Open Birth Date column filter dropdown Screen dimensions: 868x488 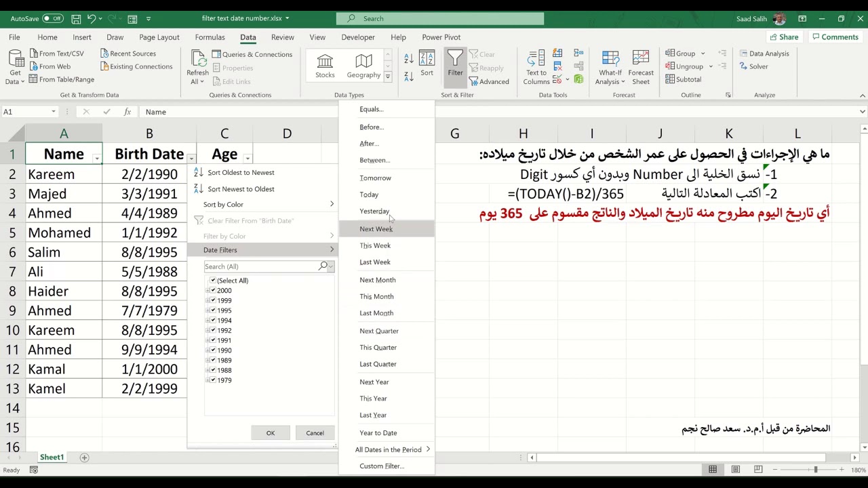pyautogui.click(x=191, y=158)
